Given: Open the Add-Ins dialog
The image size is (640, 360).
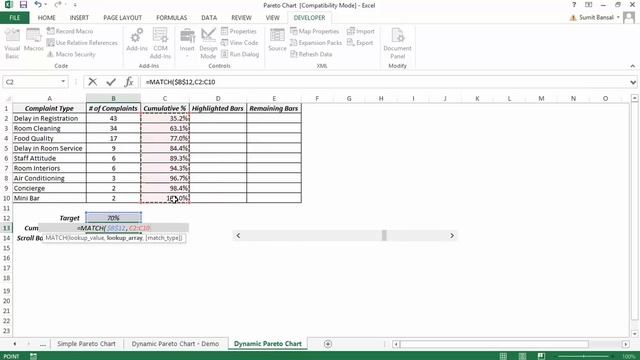Looking at the screenshot, I should [x=137, y=40].
